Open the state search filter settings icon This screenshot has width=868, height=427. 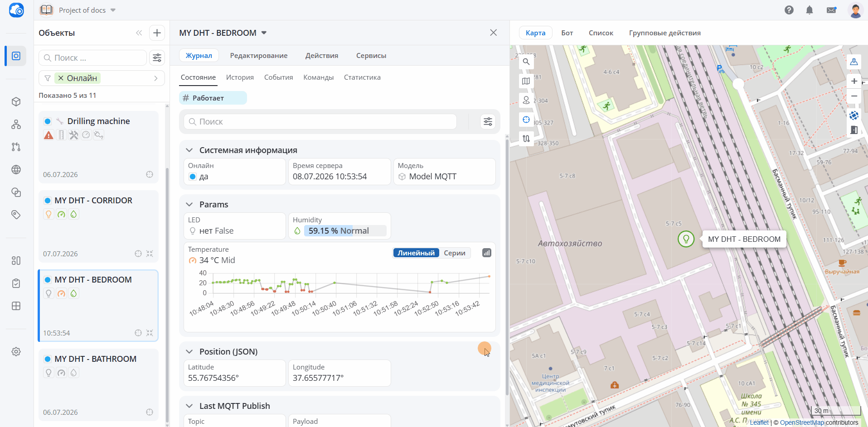488,121
